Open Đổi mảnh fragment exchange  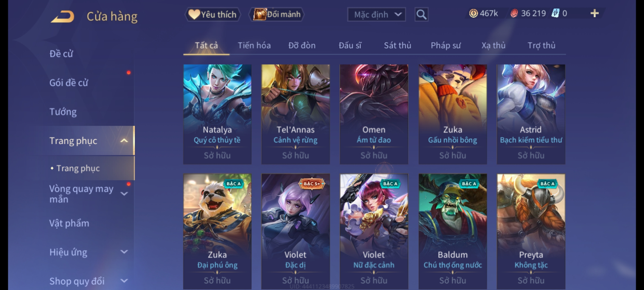pos(277,15)
